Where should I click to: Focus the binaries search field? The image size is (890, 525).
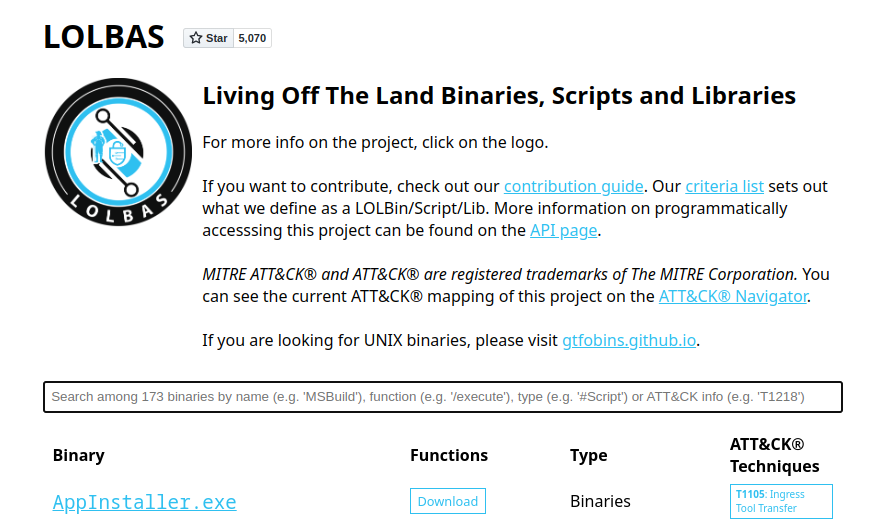click(x=442, y=397)
